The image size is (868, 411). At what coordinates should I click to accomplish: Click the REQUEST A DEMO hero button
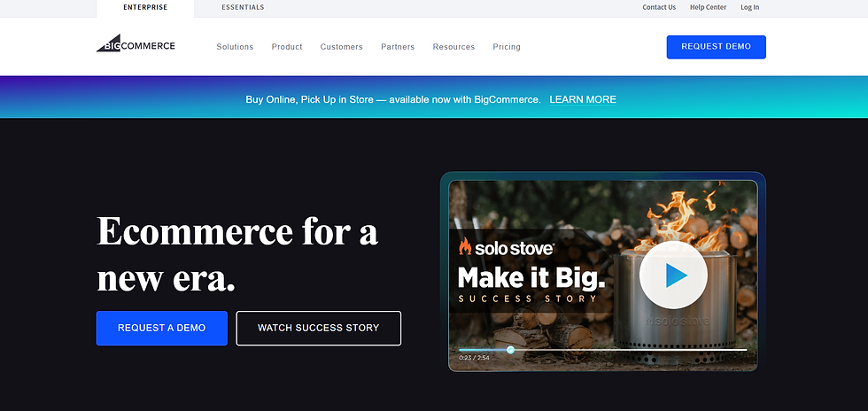(161, 328)
